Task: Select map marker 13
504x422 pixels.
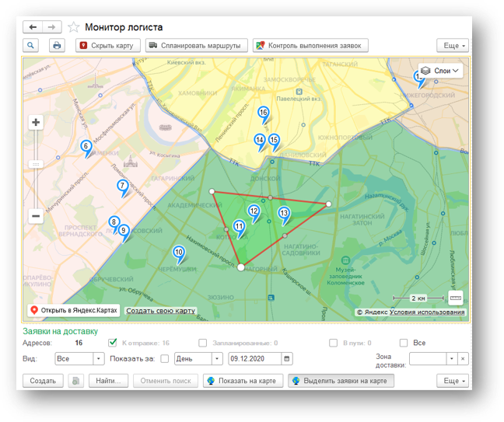Action: click(x=284, y=213)
